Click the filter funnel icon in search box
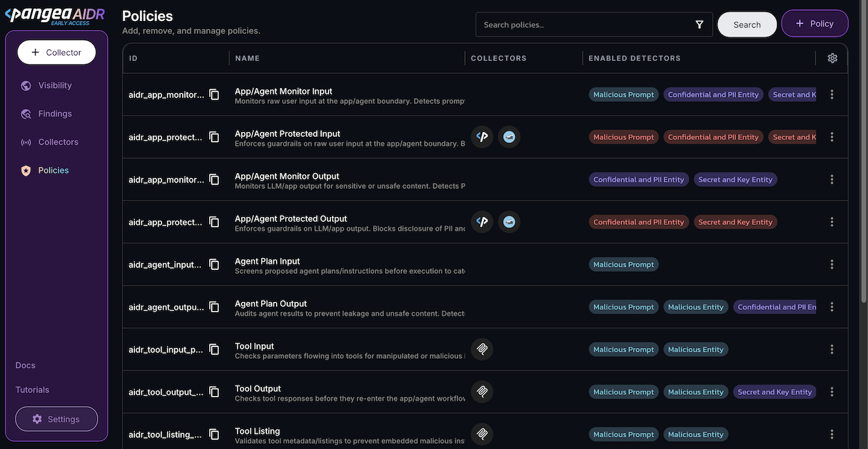The width and height of the screenshot is (868, 449). [699, 25]
